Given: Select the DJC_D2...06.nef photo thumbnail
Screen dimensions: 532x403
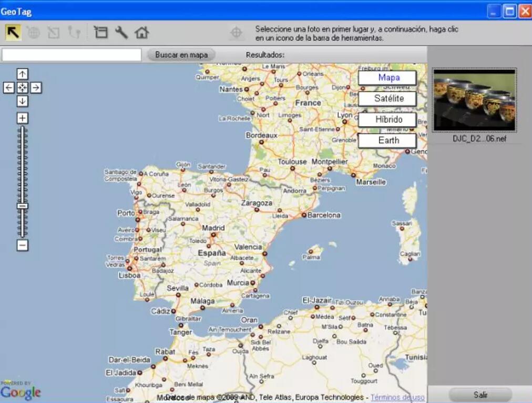Looking at the screenshot, I should click(474, 100).
